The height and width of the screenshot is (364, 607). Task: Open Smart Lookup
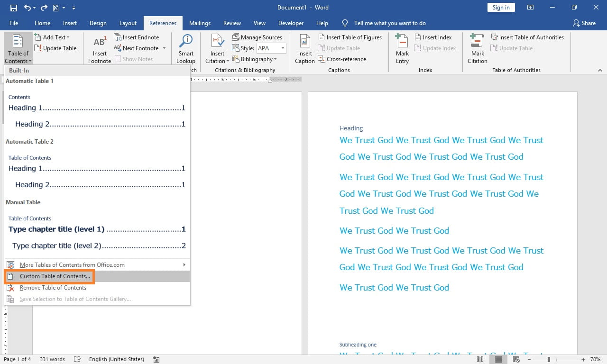[185, 47]
